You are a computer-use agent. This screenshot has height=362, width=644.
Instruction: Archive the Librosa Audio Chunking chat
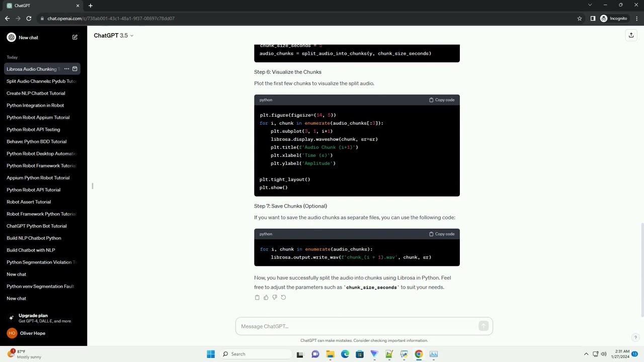[75, 69]
